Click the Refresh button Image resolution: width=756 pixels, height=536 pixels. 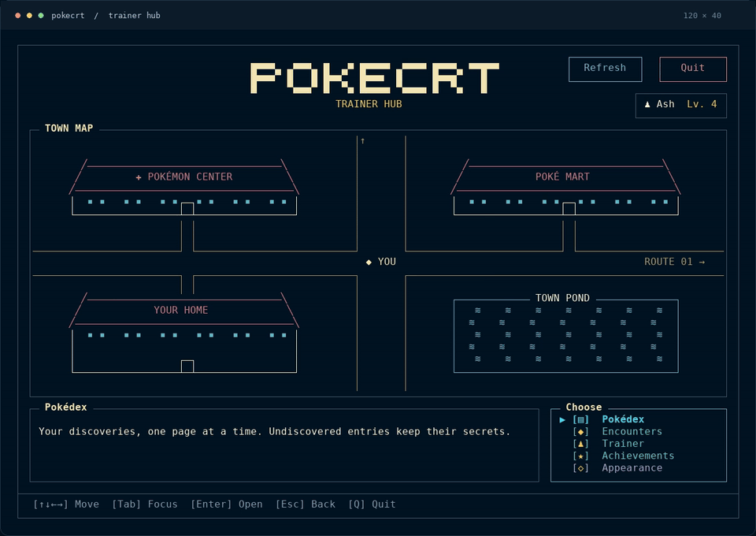click(x=605, y=69)
